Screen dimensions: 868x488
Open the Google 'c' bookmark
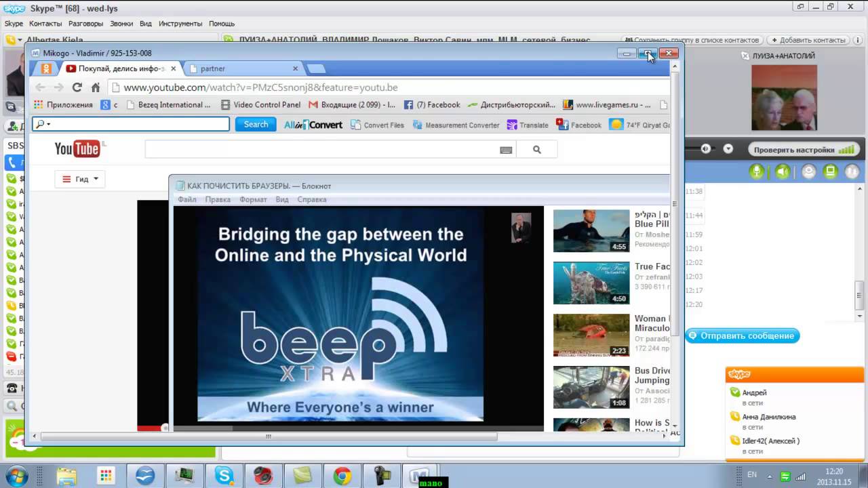[109, 105]
